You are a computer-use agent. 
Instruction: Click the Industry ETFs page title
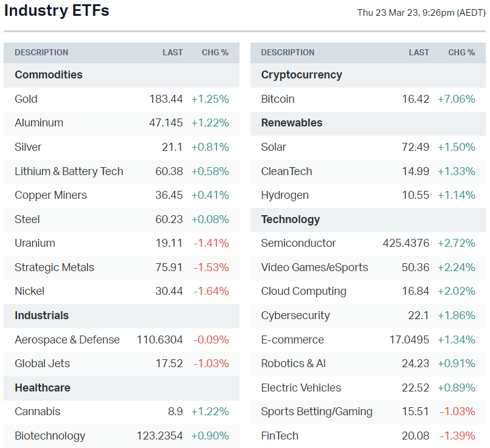point(57,11)
